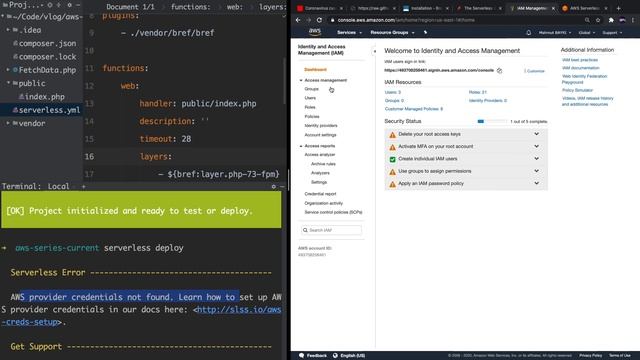Viewport: 640px width, 360px height.
Task: Click the browser profile avatar
Action: point(622,20)
